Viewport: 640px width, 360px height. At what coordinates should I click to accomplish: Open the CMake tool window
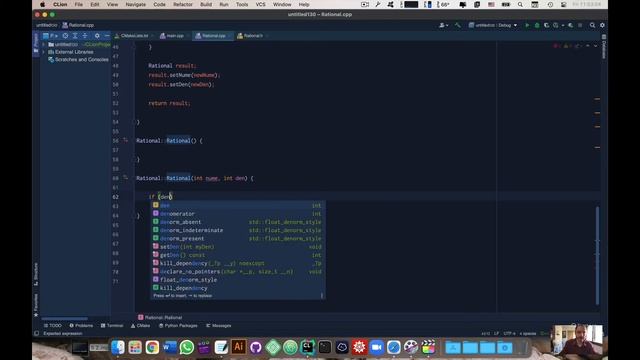coord(140,326)
